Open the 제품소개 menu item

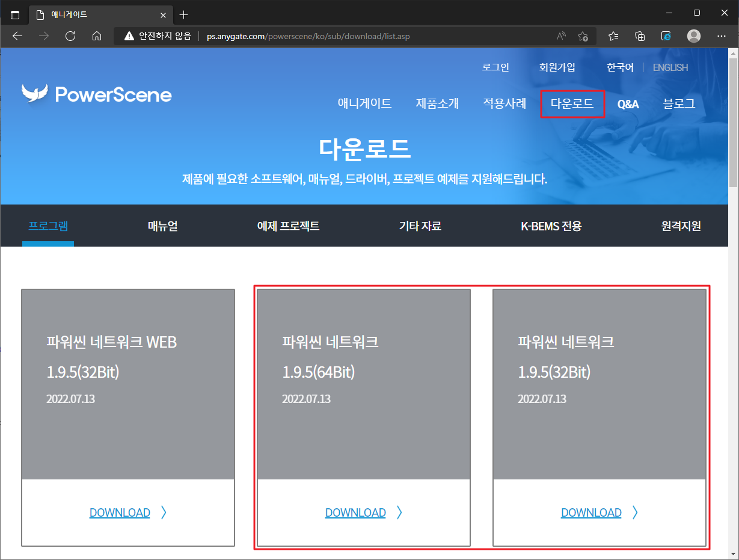tap(437, 103)
